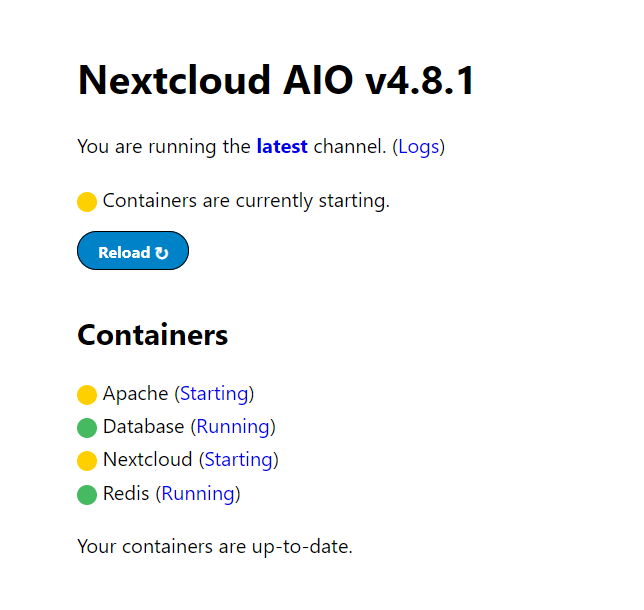Click the circular reload arrow icon
644x610 pixels.
(162, 253)
